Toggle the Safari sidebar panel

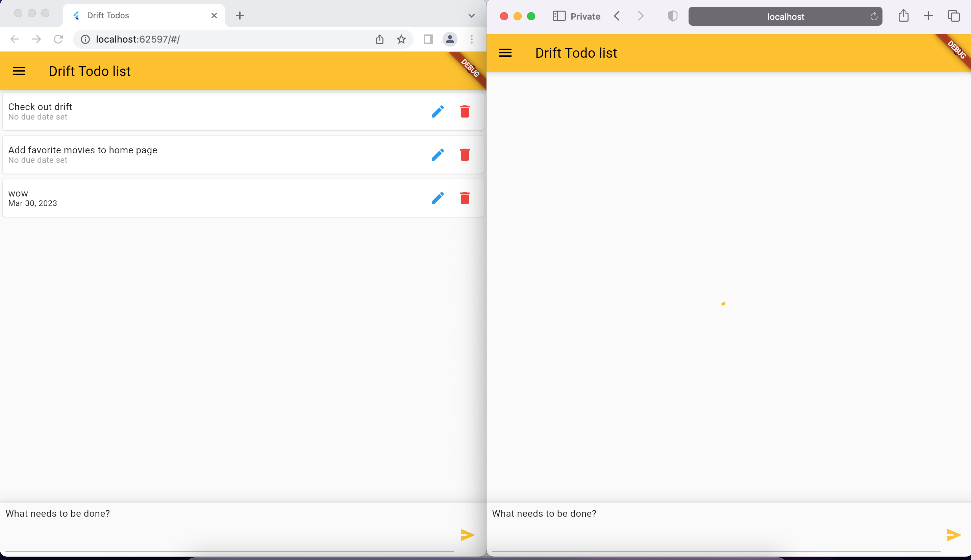(559, 16)
